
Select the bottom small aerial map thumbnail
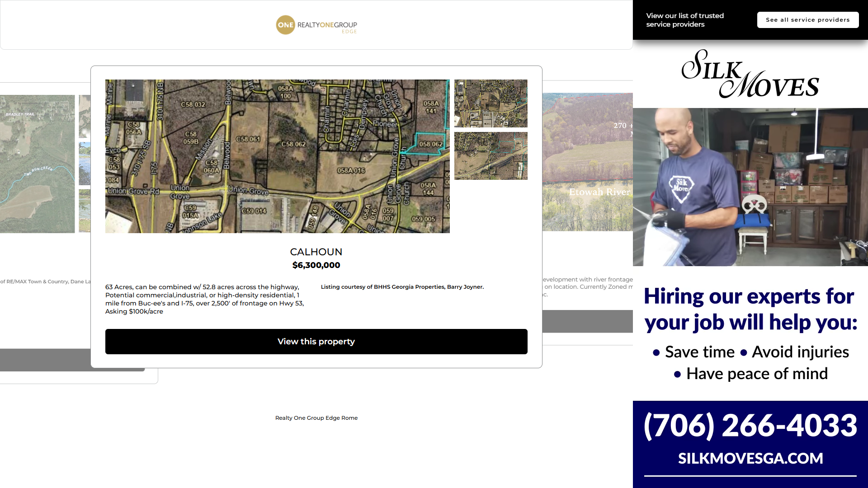(x=491, y=156)
